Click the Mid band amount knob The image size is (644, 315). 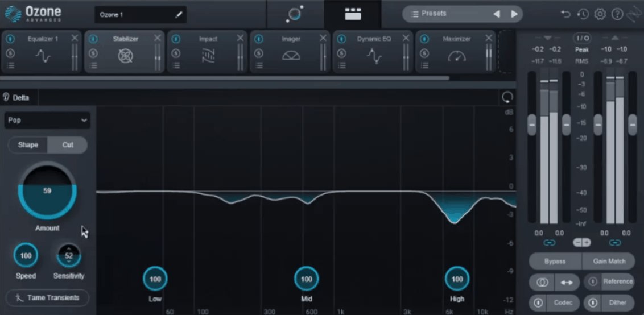(307, 279)
